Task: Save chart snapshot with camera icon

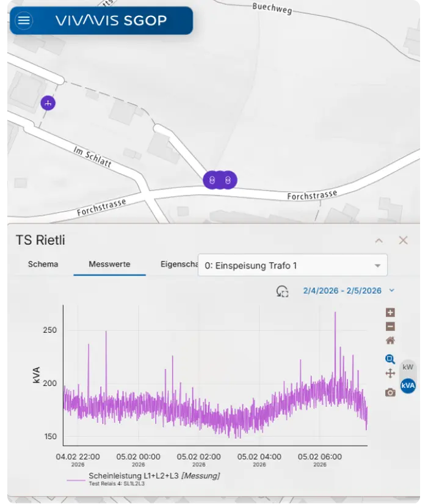Action: coord(390,392)
